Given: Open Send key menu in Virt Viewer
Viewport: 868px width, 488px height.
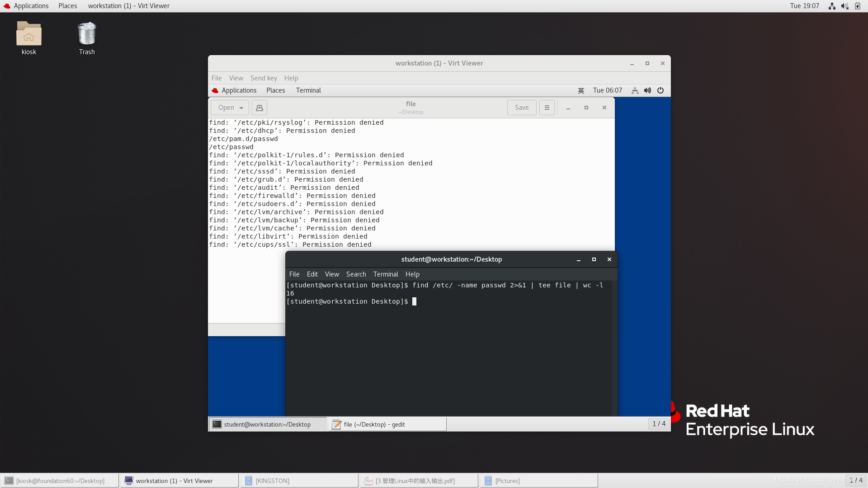Looking at the screenshot, I should (264, 78).
